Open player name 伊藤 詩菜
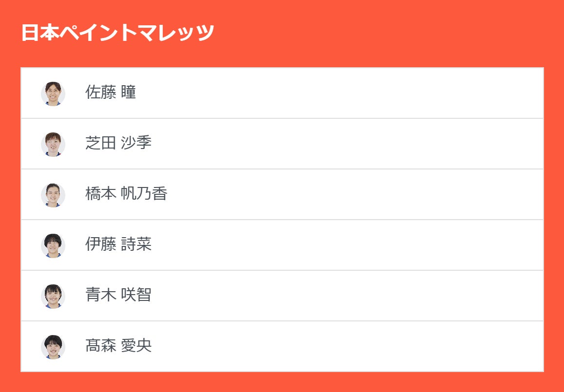 [118, 244]
